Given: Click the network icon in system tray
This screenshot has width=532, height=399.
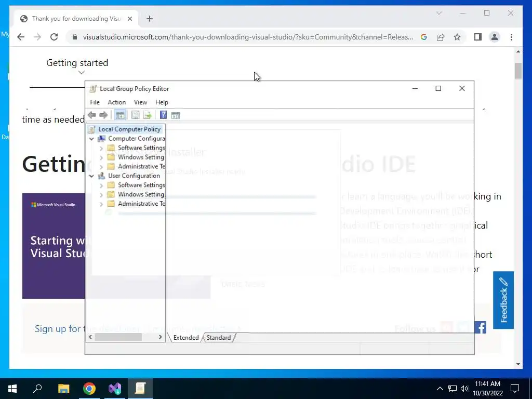Looking at the screenshot, I should [453, 389].
